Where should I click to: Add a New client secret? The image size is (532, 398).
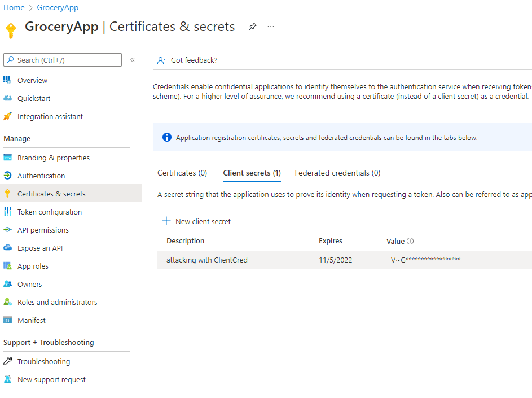197,222
